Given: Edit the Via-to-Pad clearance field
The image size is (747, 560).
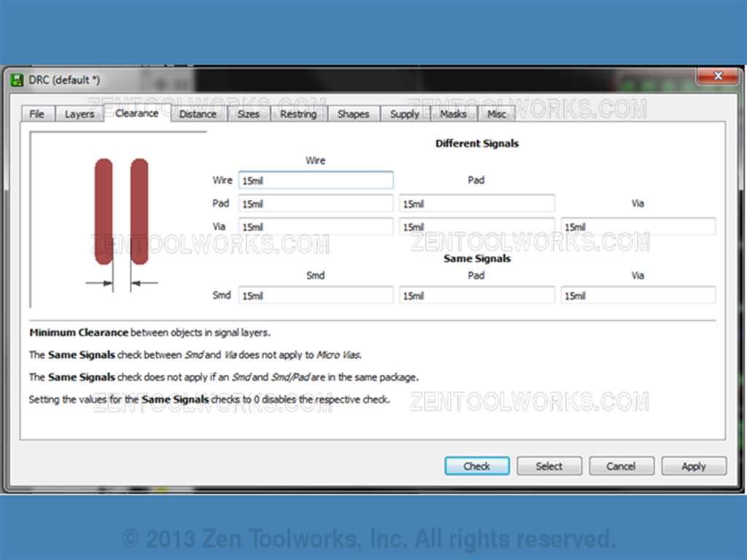Looking at the screenshot, I should [477, 227].
